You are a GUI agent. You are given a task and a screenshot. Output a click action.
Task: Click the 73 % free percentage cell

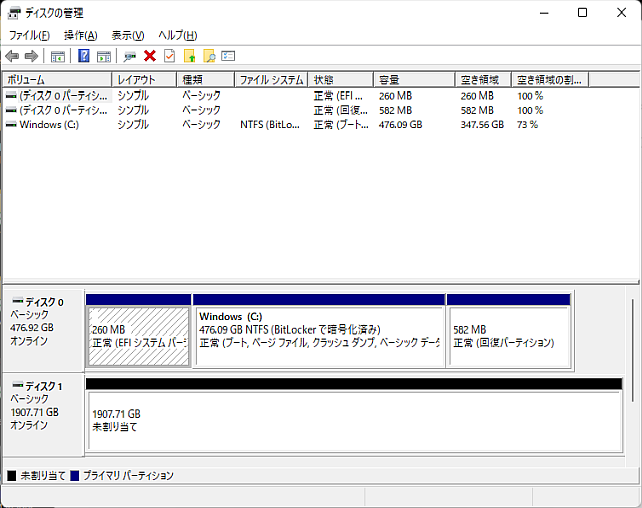pyautogui.click(x=527, y=124)
